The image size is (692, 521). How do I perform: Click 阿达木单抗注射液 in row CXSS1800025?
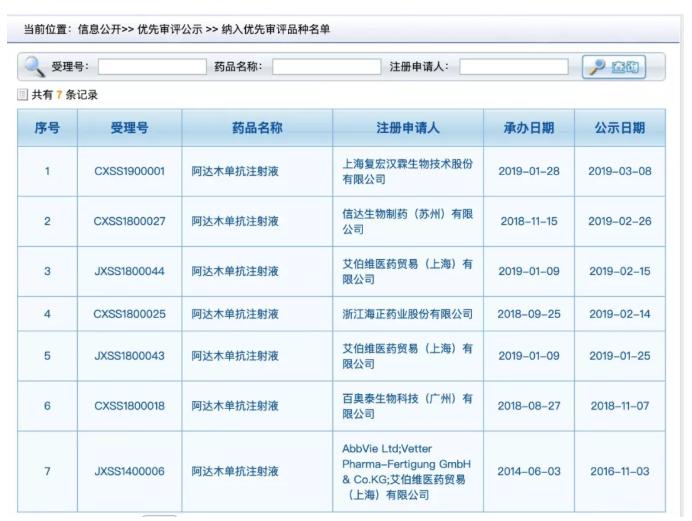pos(235,314)
